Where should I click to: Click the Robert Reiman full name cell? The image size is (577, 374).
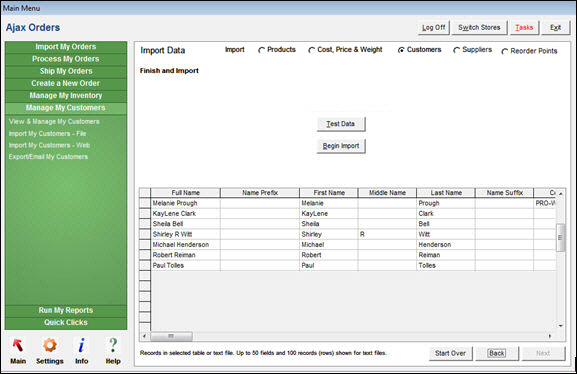pos(185,255)
